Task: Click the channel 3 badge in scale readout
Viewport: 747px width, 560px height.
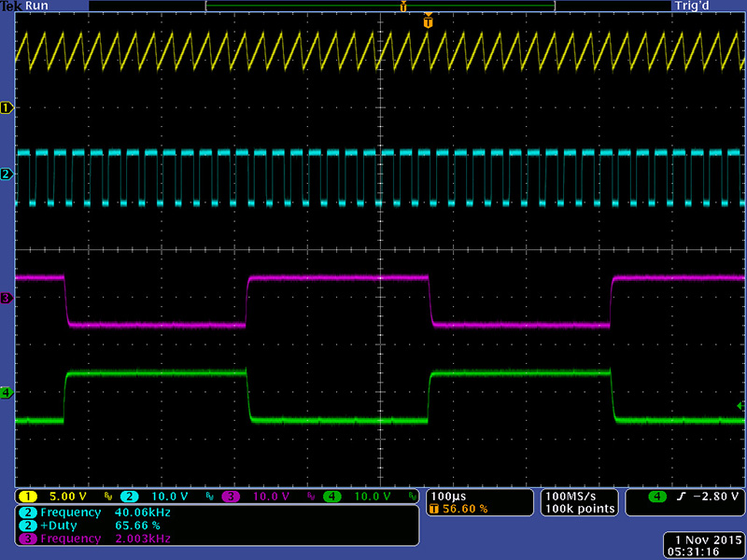Action: tap(231, 496)
